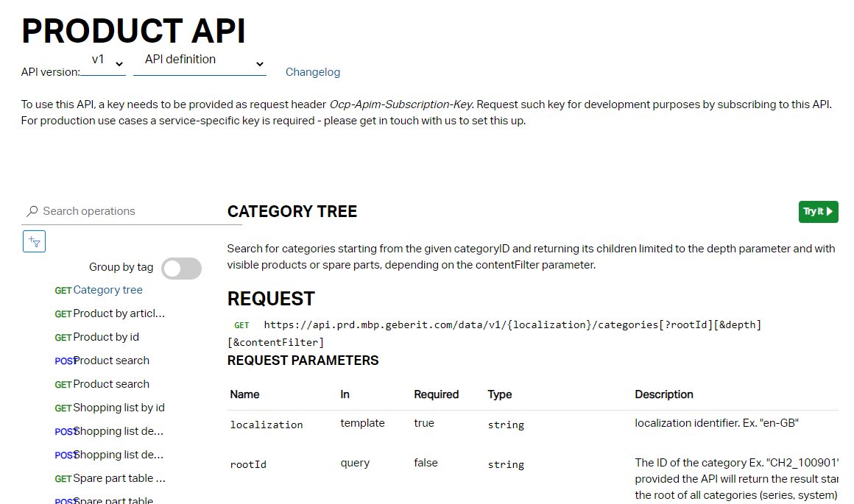Click the localization parameter name

tap(267, 425)
